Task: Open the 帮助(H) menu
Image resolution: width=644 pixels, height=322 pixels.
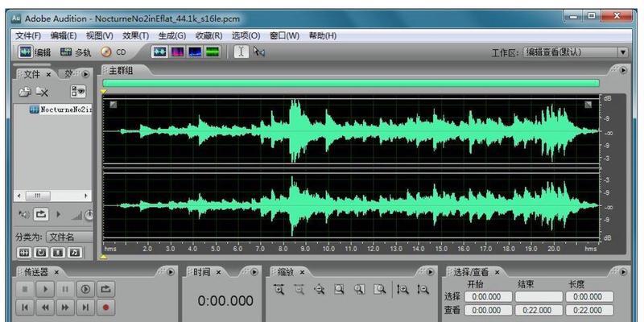Action: [323, 35]
